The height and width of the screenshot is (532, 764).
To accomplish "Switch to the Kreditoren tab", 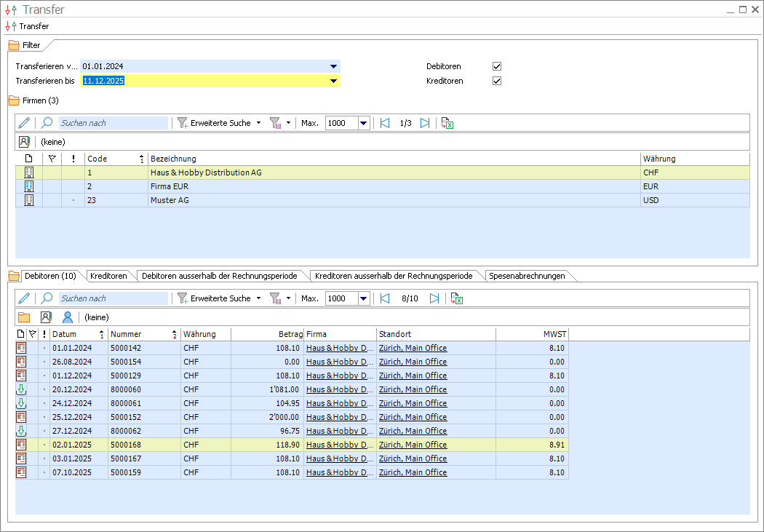I will tap(108, 276).
